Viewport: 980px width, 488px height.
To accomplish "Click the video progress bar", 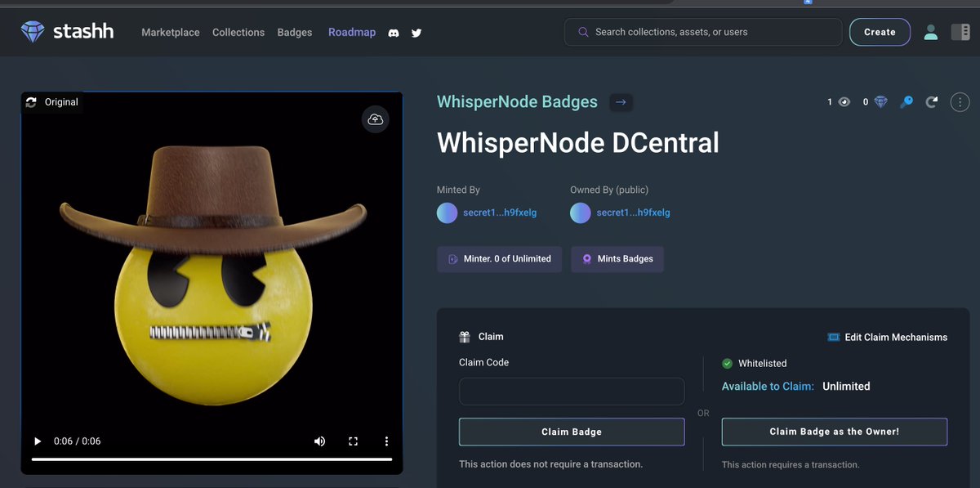I will point(212,459).
